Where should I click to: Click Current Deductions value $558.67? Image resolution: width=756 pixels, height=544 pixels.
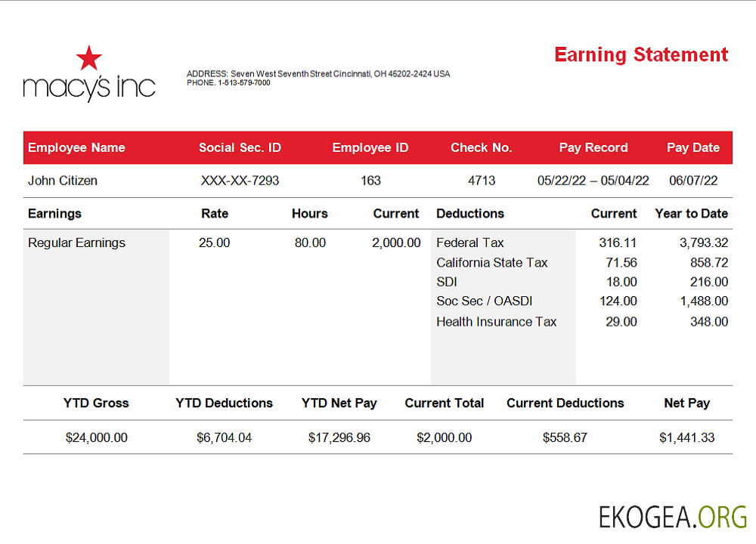[x=565, y=437]
